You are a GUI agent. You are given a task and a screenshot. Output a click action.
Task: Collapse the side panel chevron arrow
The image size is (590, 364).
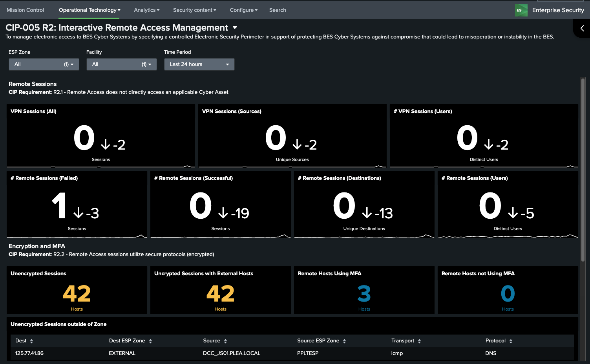(582, 28)
